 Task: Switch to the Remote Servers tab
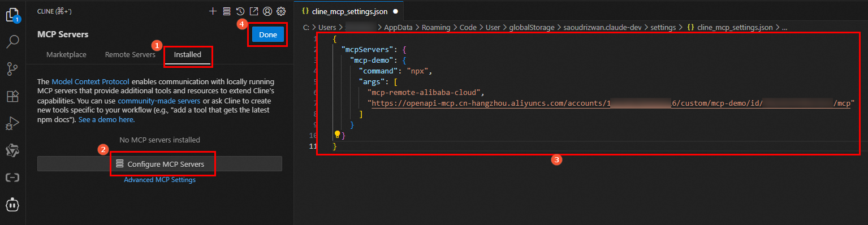130,55
